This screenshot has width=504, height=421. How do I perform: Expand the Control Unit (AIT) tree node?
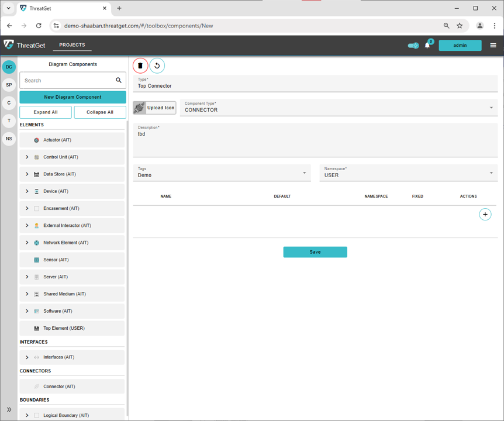click(x=27, y=157)
